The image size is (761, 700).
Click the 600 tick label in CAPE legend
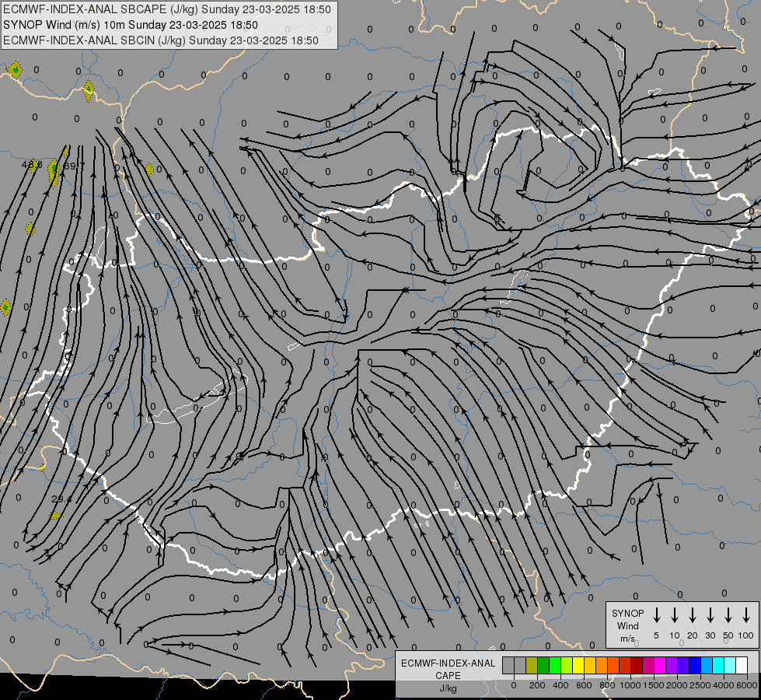[x=584, y=685]
